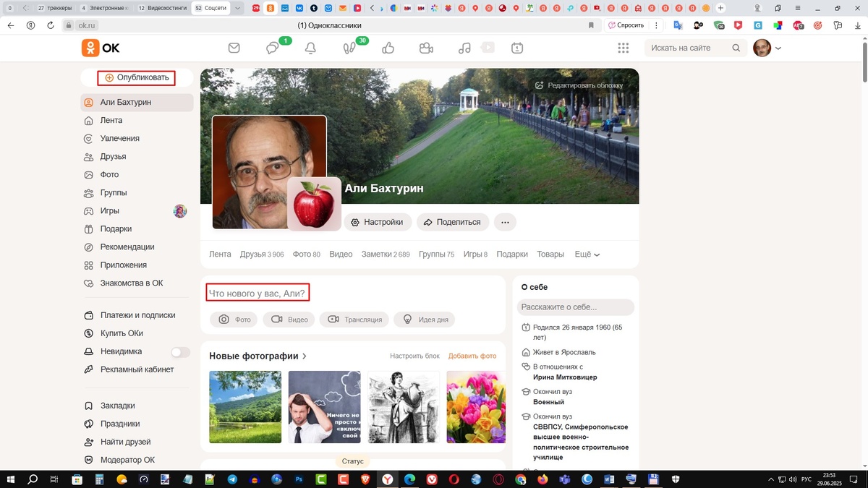The image size is (868, 488).
Task: Click the 'Расскажите о себе...' field
Action: point(576,307)
